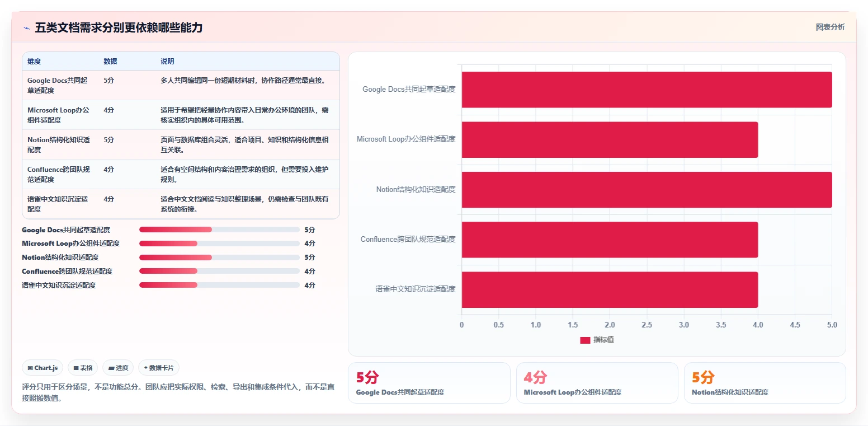Click the Notion bar in the chart
This screenshot has width=868, height=426.
click(x=647, y=189)
